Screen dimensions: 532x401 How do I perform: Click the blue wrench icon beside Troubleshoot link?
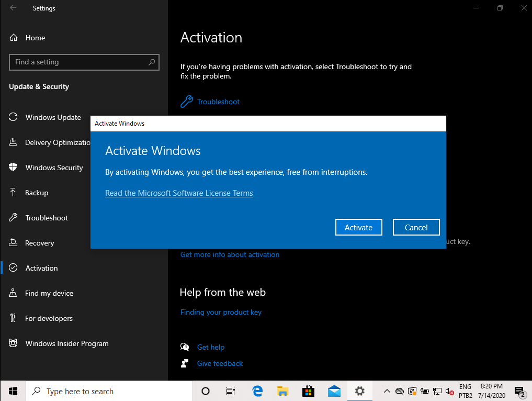click(x=187, y=102)
